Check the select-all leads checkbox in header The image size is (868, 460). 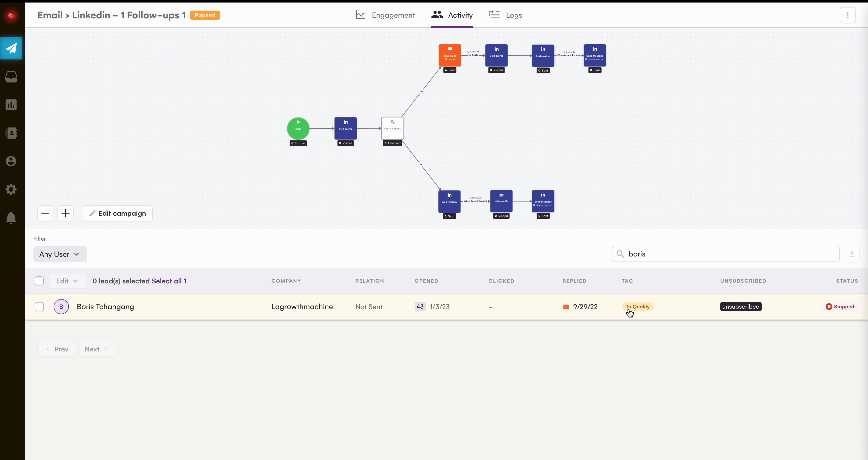point(39,281)
